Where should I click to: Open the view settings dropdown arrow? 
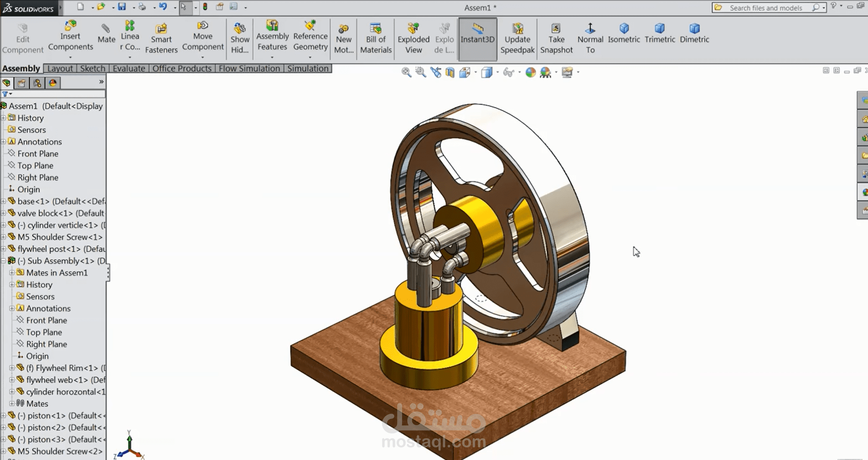click(578, 72)
